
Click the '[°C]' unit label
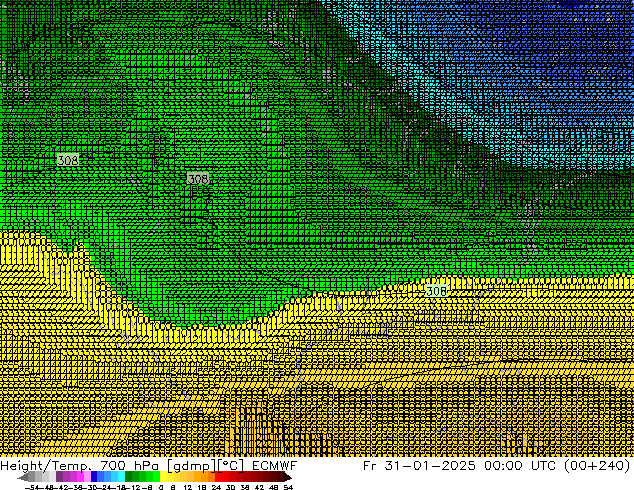click(x=231, y=466)
